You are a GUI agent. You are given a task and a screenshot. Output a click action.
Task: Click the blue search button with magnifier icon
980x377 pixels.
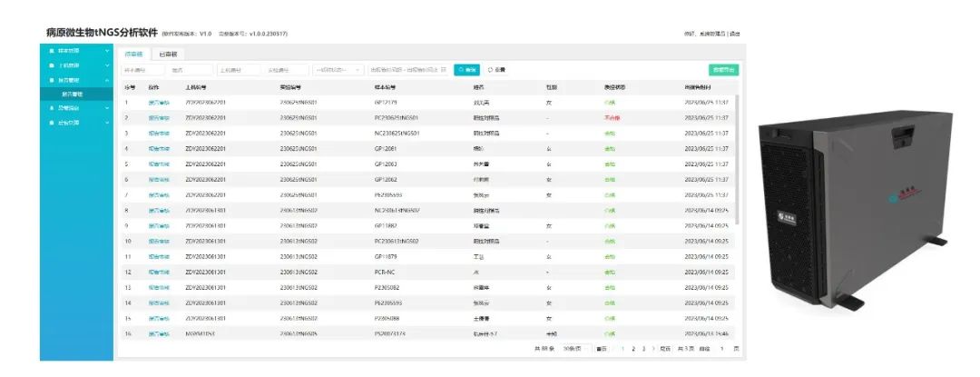point(466,69)
